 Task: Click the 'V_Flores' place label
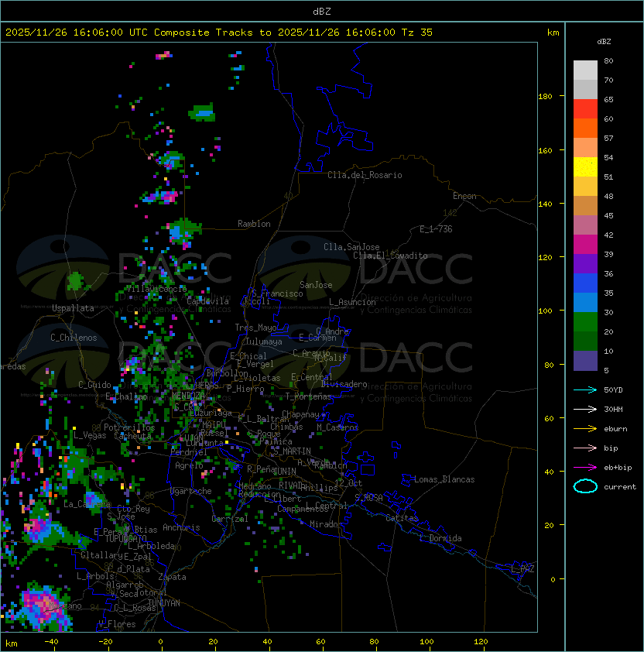pos(117,624)
